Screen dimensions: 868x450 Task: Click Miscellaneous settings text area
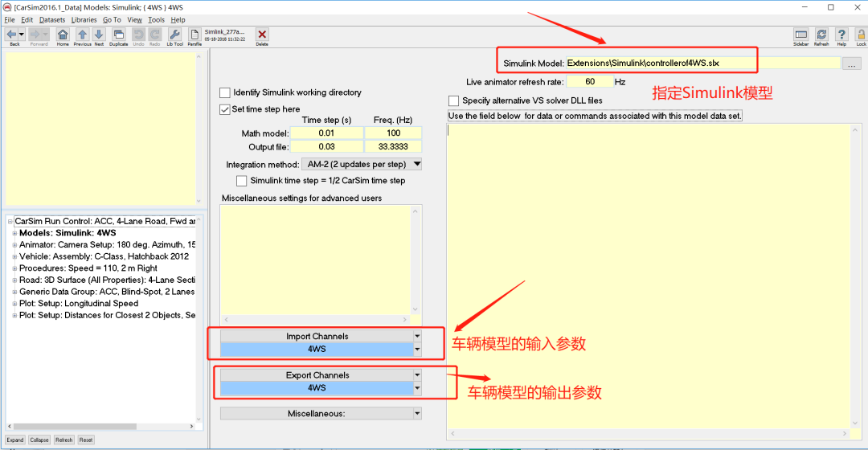pyautogui.click(x=316, y=260)
